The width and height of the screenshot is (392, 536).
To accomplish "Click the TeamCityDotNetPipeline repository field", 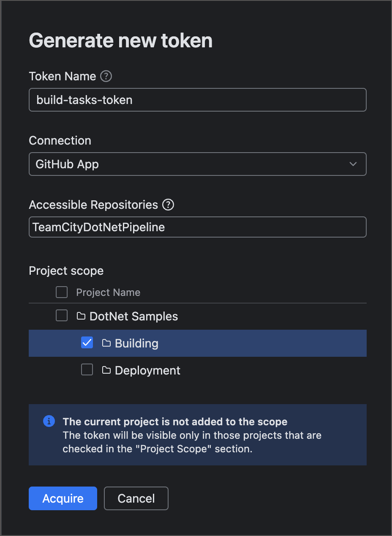I will (197, 227).
